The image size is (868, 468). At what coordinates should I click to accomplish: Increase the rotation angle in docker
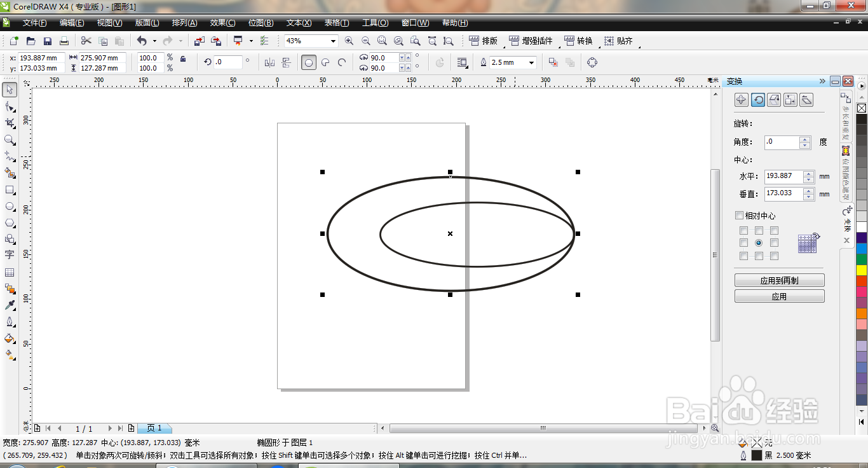805,139
